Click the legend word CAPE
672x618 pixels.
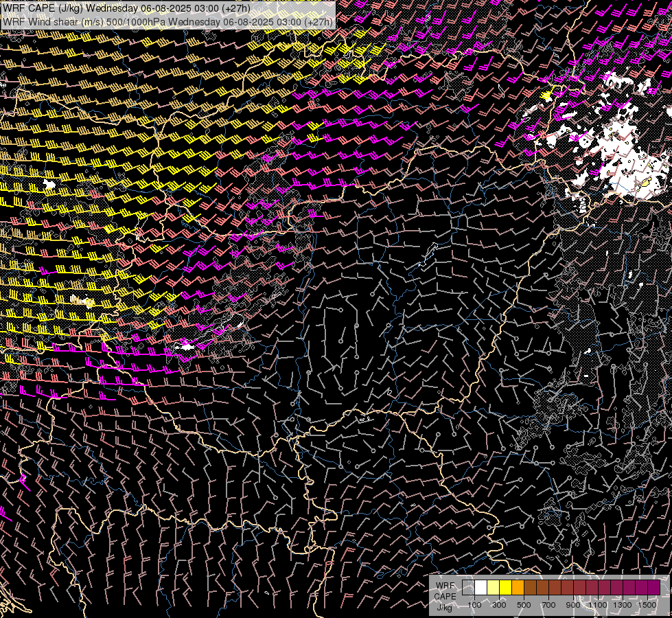coord(445,596)
